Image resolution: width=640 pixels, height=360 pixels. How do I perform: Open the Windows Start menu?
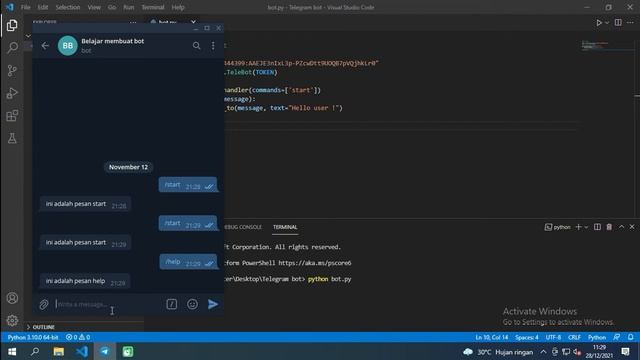coord(12,351)
